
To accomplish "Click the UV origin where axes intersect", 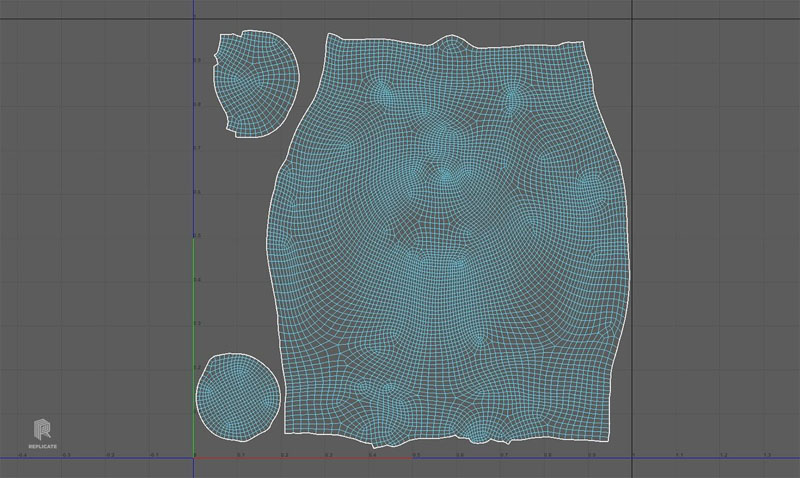I will click(x=194, y=458).
